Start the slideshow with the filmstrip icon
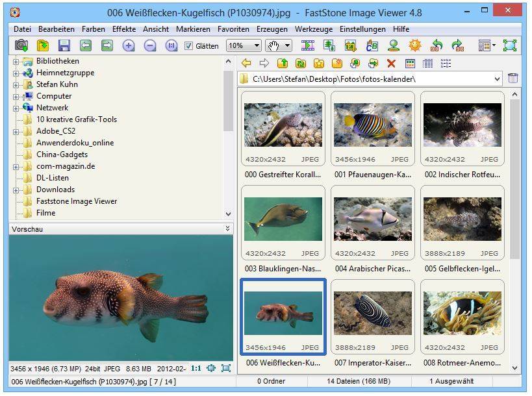 point(308,45)
